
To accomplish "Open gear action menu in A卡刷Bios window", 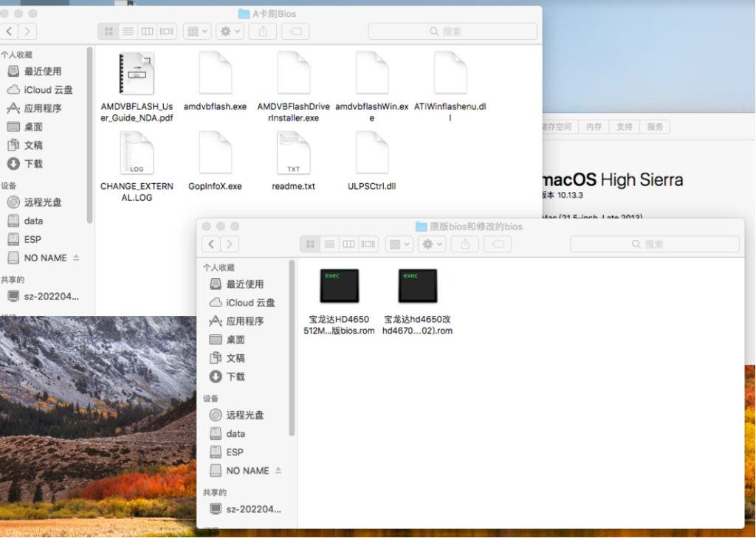I will tap(230, 32).
